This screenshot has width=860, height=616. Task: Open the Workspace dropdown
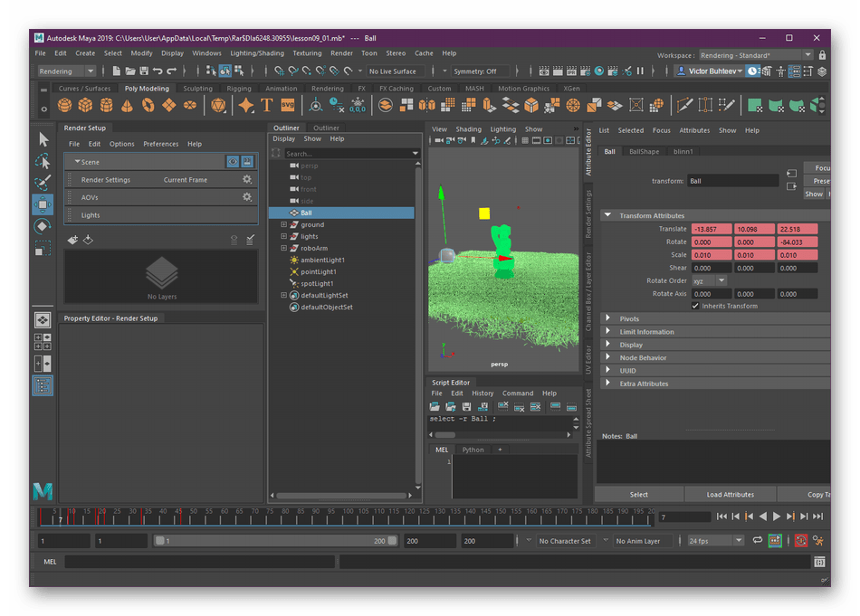[755, 55]
